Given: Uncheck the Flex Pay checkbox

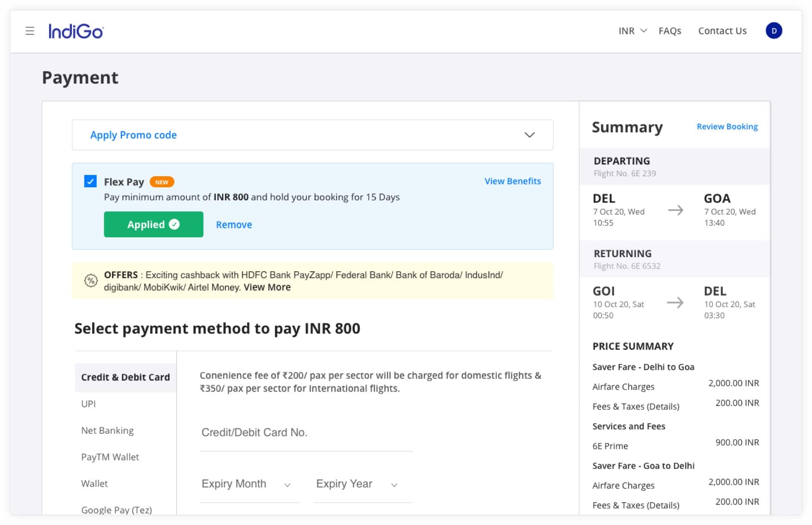Looking at the screenshot, I should coord(90,181).
